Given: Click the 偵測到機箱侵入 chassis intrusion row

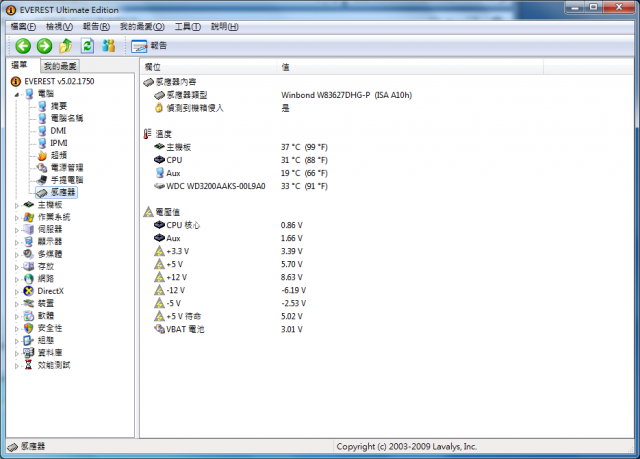Looking at the screenshot, I should tap(222, 108).
